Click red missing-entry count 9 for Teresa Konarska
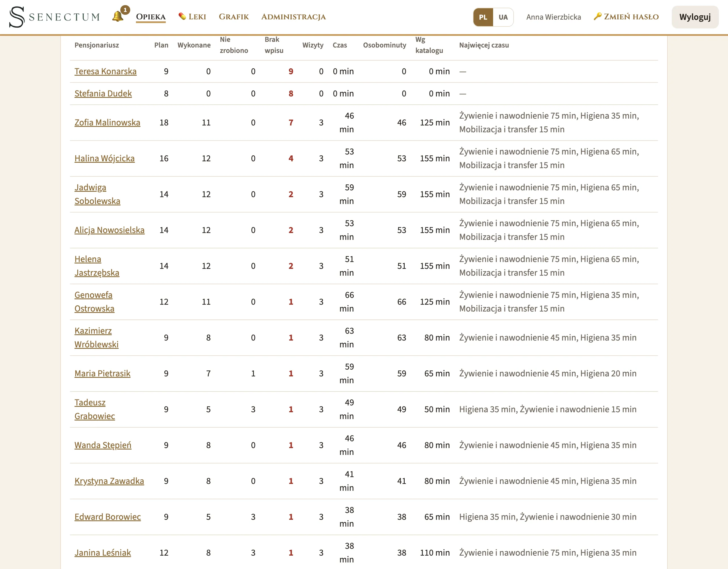728x569 pixels. 291,71
